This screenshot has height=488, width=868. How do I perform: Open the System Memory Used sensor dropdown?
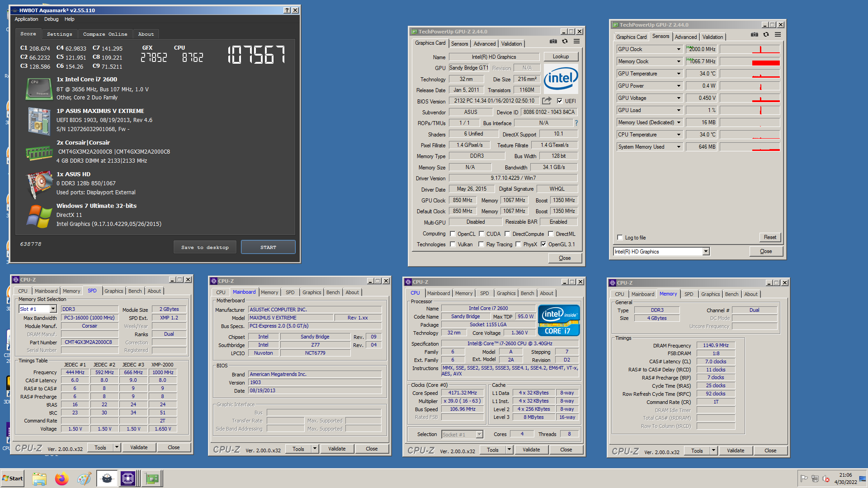click(679, 147)
